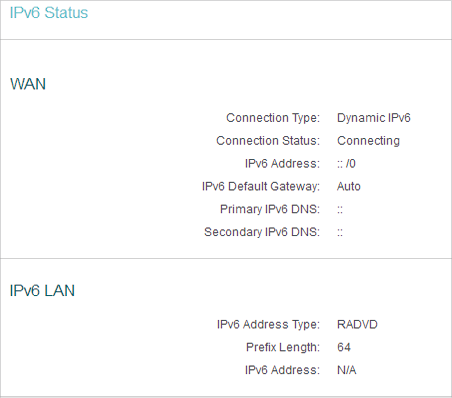The height and width of the screenshot is (398, 452).
Task: Click the WAN IPv6 Address label
Action: coord(282,164)
